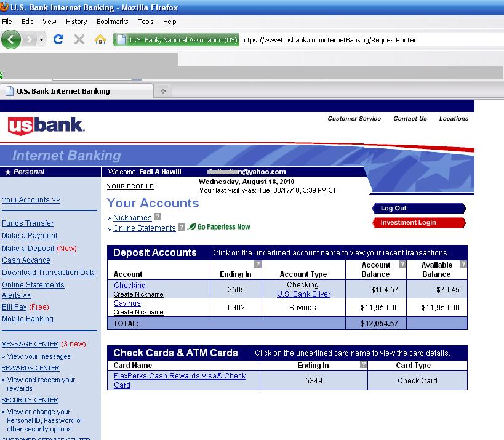Open Online Statements sidebar link
504x440 pixels.
[x=33, y=285]
